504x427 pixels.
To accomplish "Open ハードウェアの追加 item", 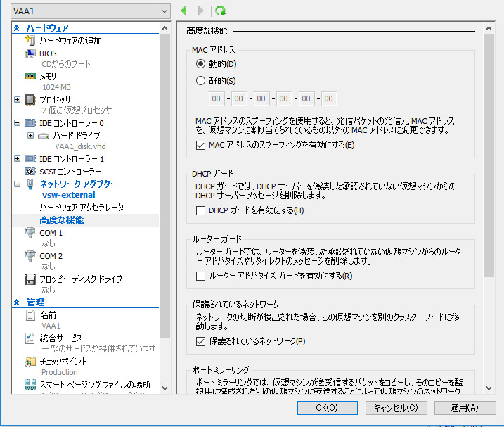I will point(70,41).
